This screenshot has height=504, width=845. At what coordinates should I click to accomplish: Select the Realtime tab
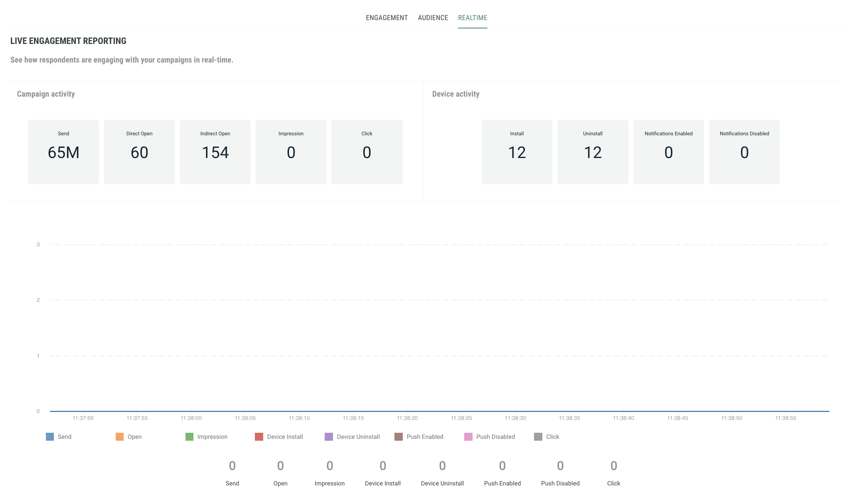coord(472,18)
